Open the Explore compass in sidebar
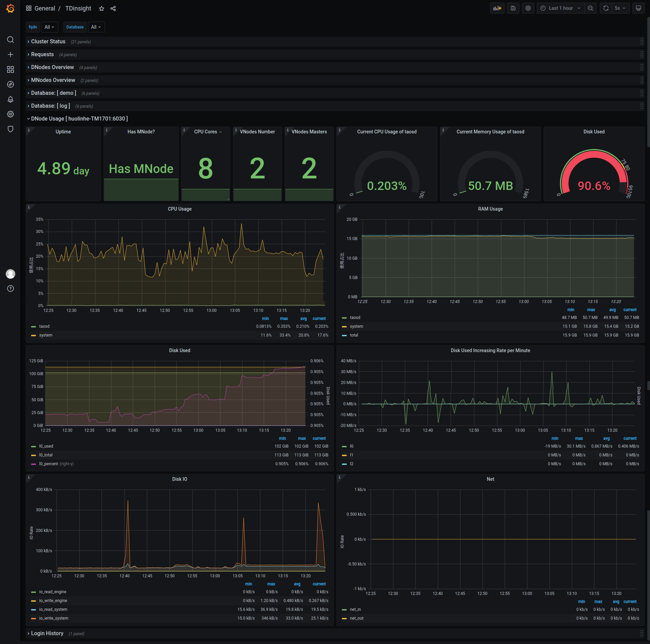Viewport: 650px width, 644px height. click(10, 84)
